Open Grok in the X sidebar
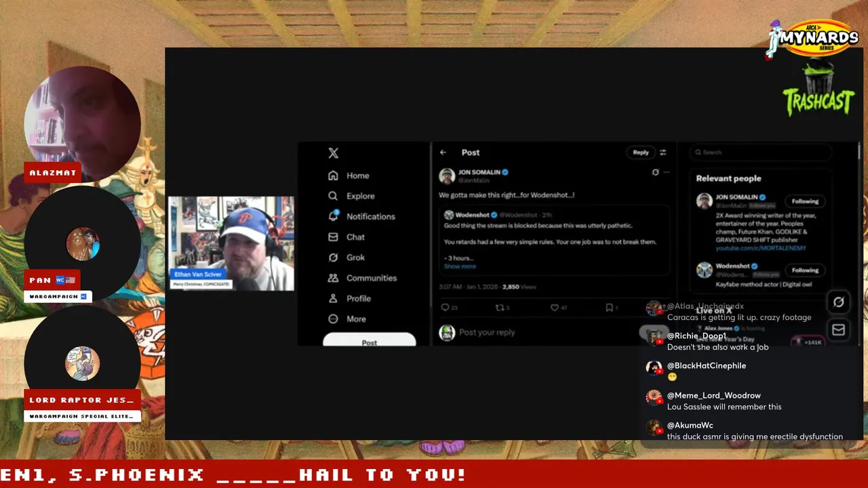The image size is (868, 488). tap(347, 258)
